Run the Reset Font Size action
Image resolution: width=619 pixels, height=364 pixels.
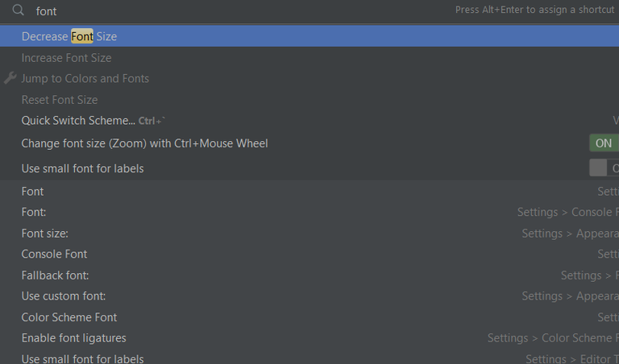pos(60,100)
